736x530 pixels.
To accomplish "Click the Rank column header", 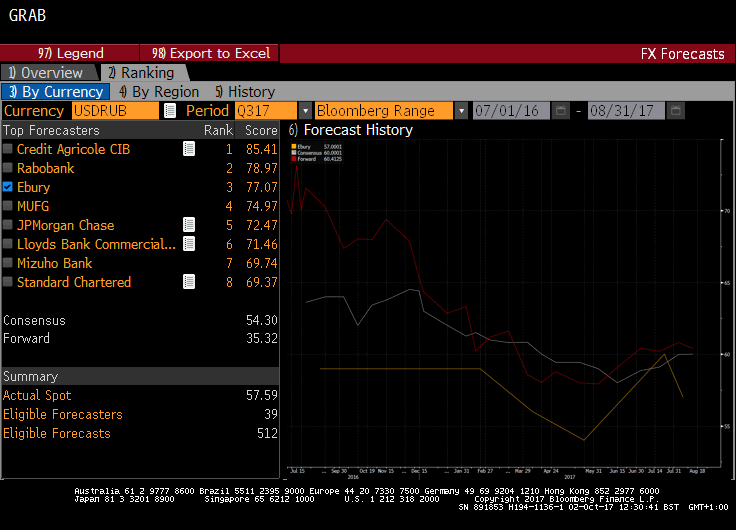I will coord(218,130).
